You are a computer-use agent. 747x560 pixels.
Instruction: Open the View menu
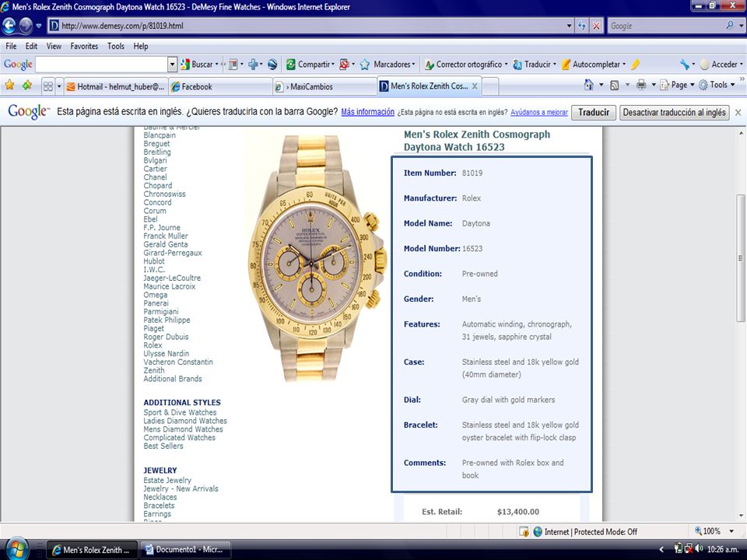(x=54, y=46)
